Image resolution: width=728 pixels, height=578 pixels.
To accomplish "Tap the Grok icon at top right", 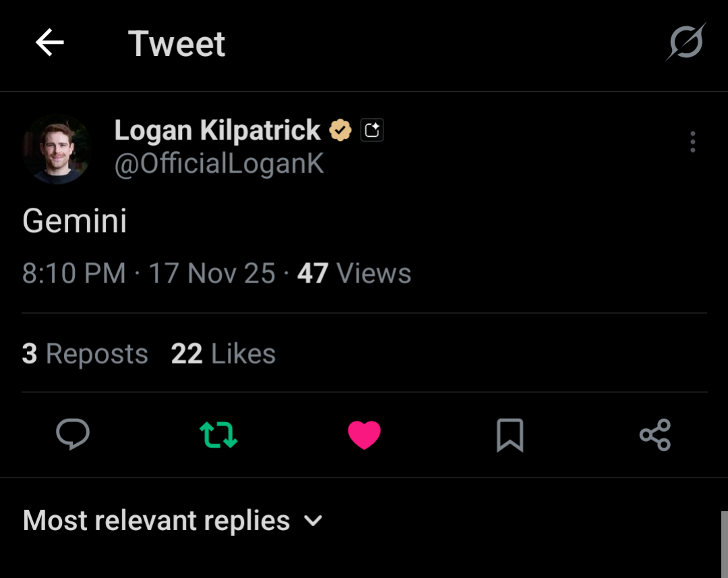I will click(x=686, y=42).
